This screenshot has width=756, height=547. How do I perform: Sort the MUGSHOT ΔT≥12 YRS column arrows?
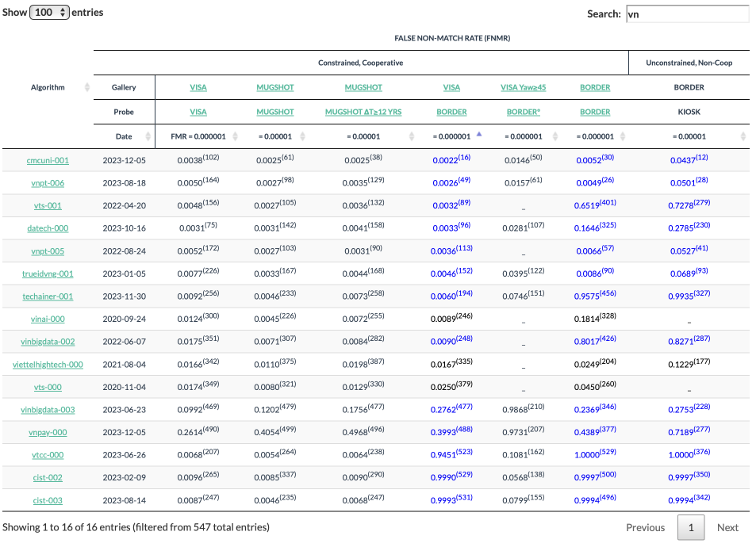[x=411, y=136]
